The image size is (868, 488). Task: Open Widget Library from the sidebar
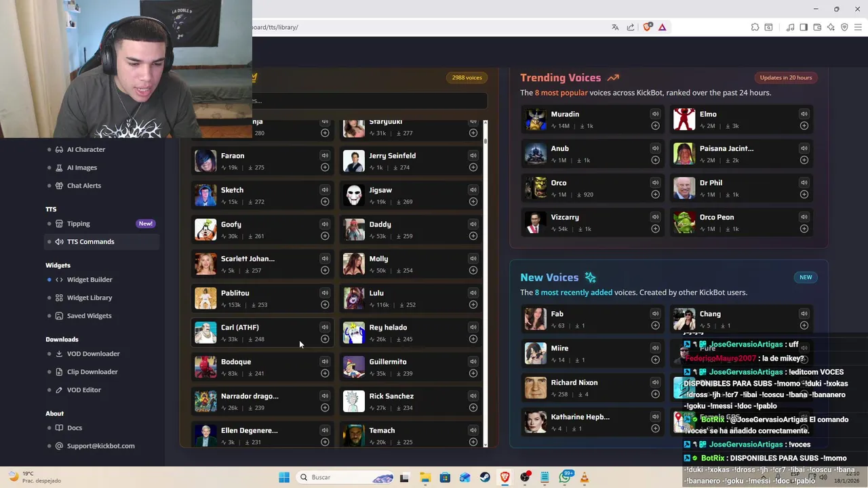[90, 298]
